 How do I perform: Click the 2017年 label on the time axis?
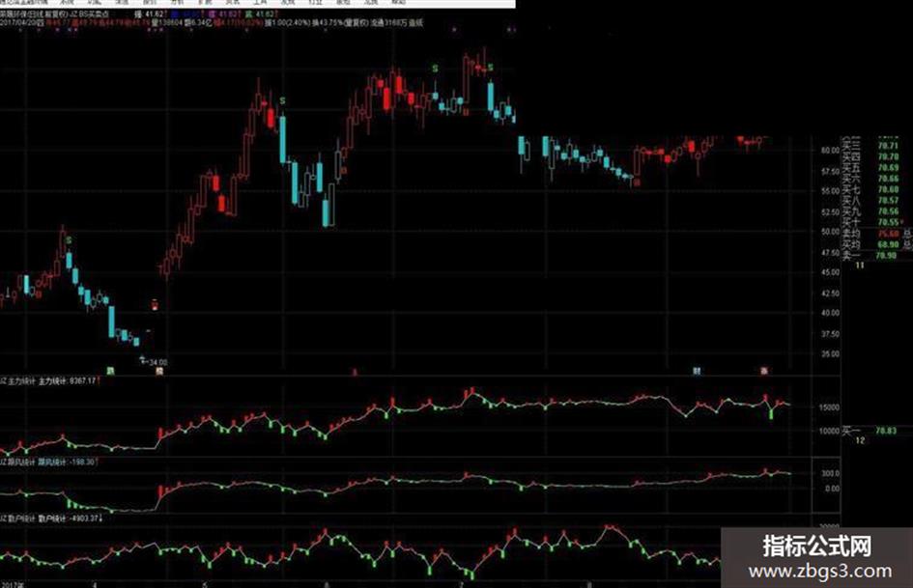pos(13,584)
